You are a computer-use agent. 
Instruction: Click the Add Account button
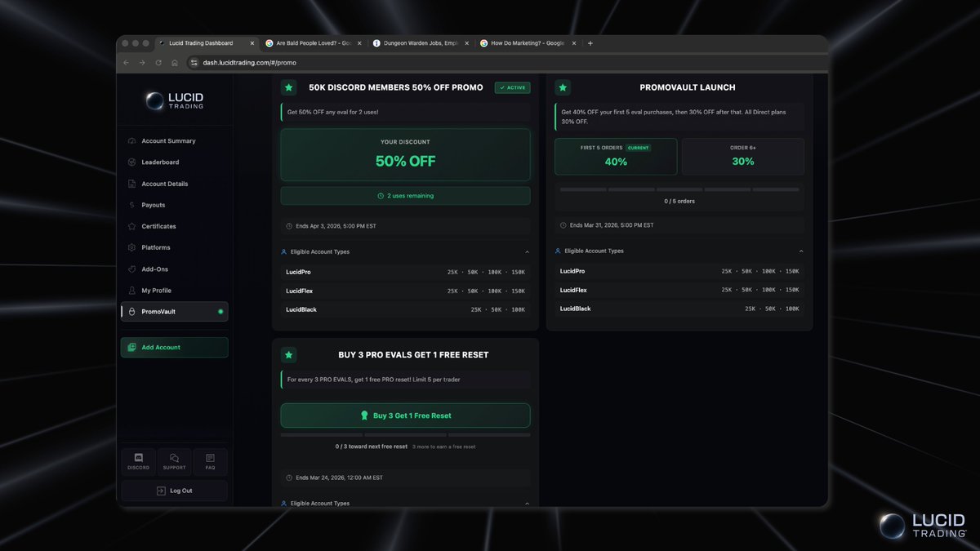tap(174, 348)
